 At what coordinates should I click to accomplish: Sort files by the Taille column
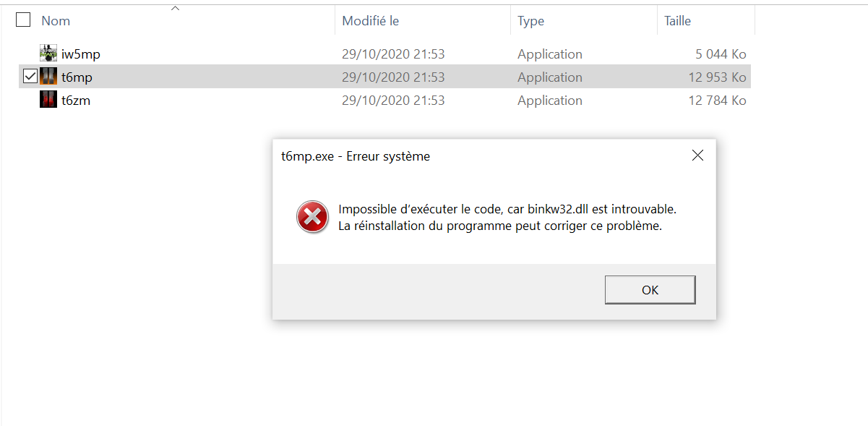pos(677,21)
